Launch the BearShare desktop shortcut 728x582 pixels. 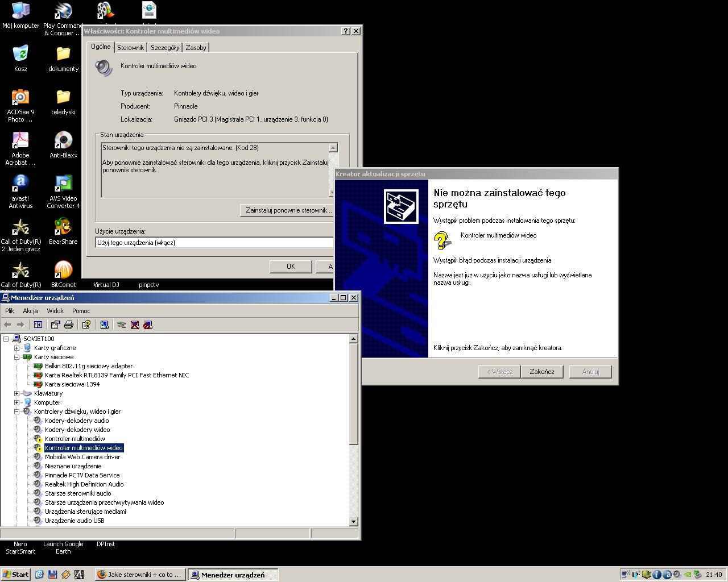point(63,231)
